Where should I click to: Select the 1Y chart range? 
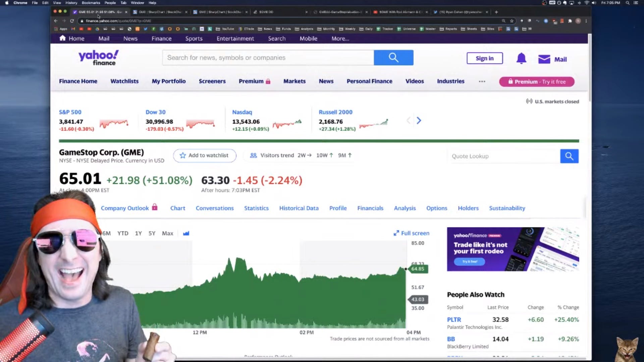(x=138, y=233)
